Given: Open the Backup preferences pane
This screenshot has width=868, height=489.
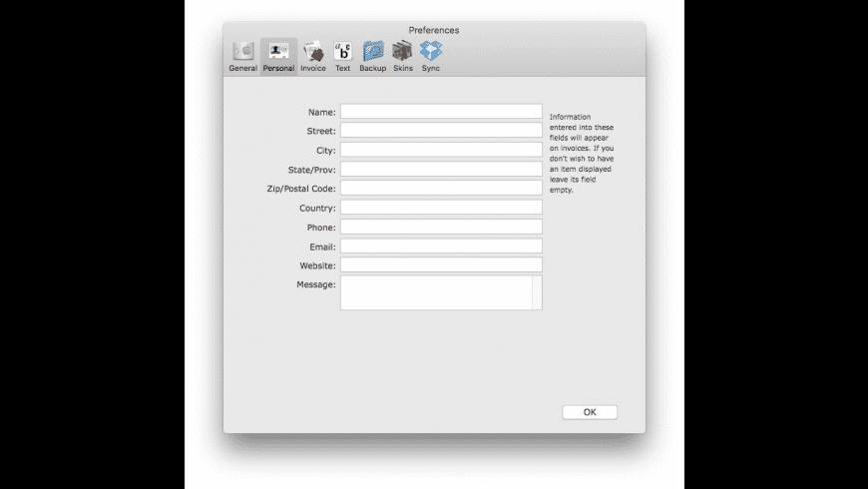Looking at the screenshot, I should [372, 57].
